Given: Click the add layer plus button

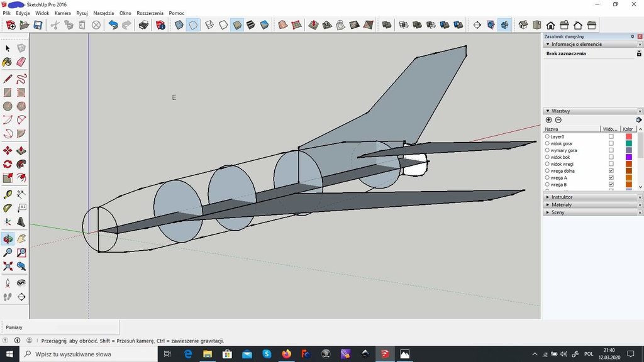Looking at the screenshot, I should coord(548,120).
